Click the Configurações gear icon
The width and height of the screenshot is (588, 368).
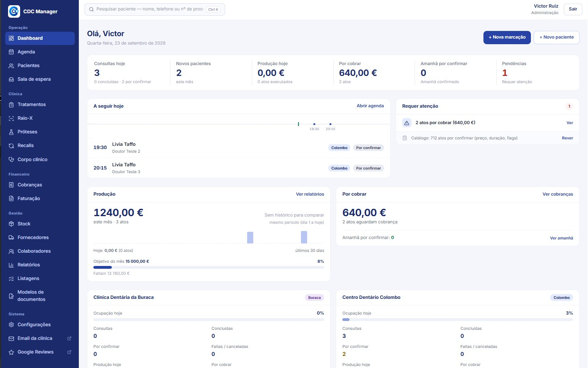[x=11, y=325]
